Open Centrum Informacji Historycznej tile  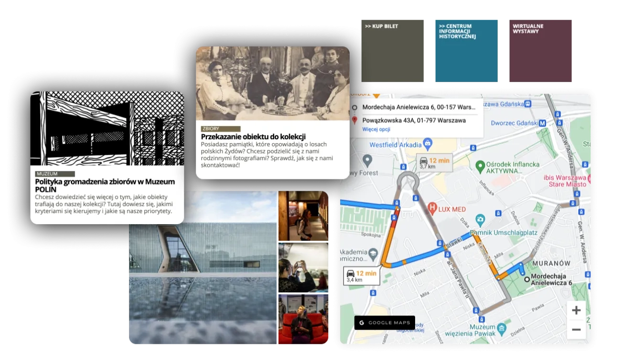click(466, 51)
